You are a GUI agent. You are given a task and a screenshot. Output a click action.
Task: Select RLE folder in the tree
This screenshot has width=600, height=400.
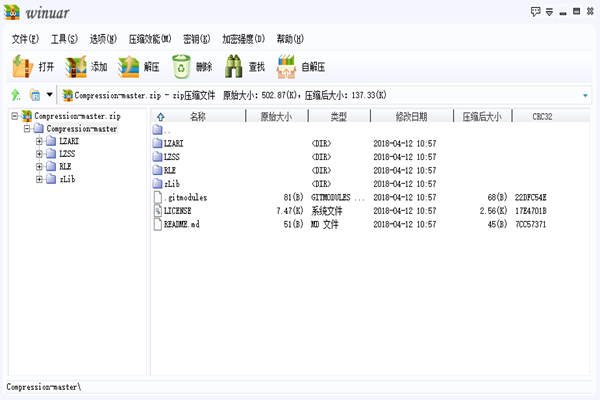tap(65, 167)
